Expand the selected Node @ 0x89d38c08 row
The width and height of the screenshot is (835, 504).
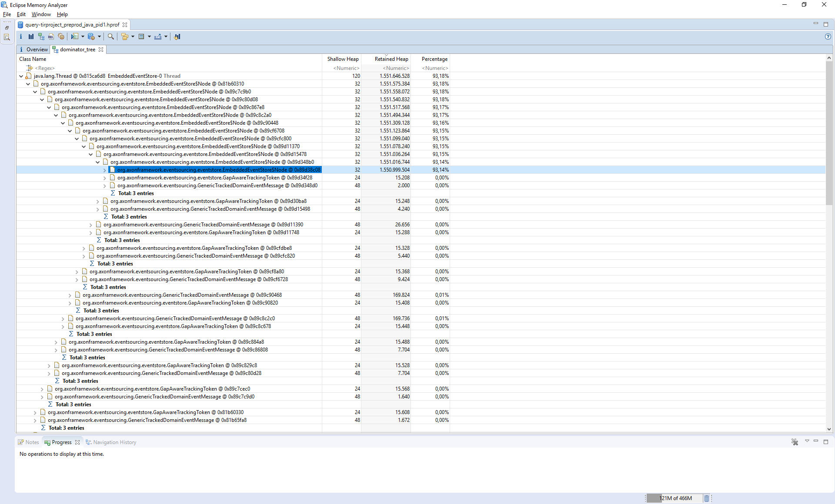click(x=104, y=170)
